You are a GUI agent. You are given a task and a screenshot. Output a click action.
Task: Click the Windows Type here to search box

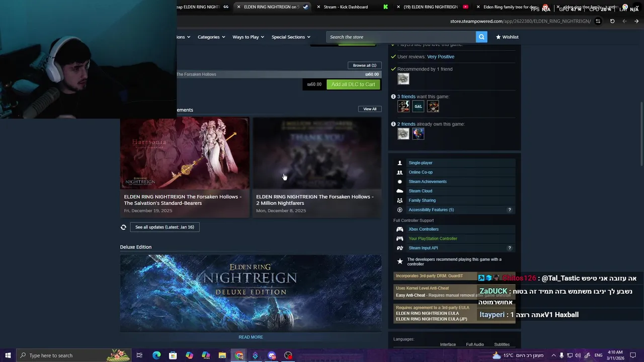(x=73, y=355)
